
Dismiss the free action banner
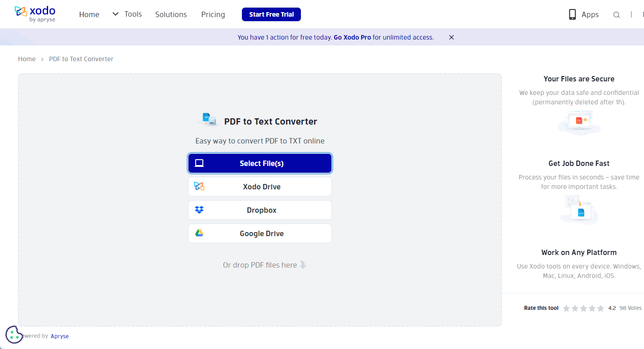[x=452, y=37]
